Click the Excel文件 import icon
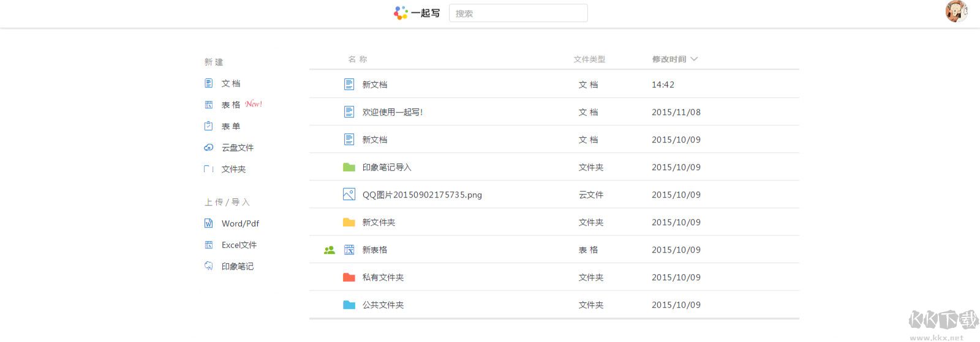This screenshot has height=342, width=980. tap(208, 245)
